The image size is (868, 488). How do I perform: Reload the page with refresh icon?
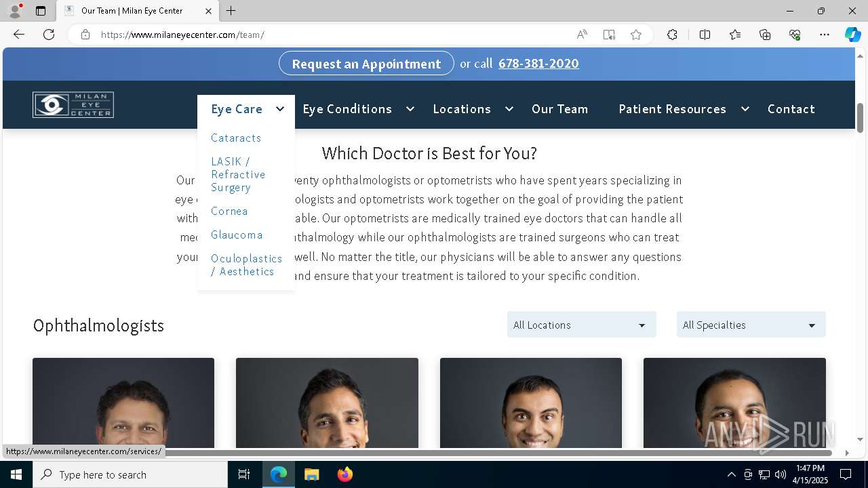[x=49, y=35]
